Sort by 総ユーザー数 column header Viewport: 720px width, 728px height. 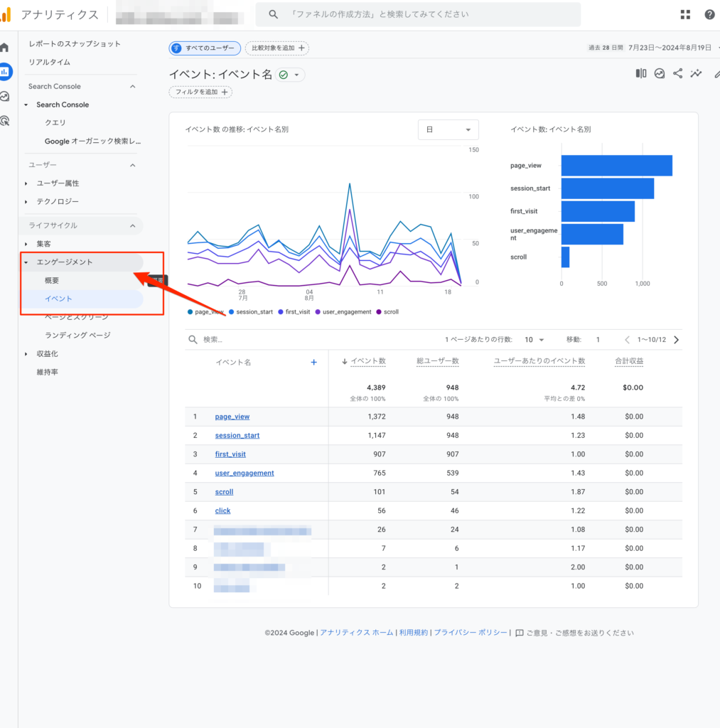click(438, 361)
